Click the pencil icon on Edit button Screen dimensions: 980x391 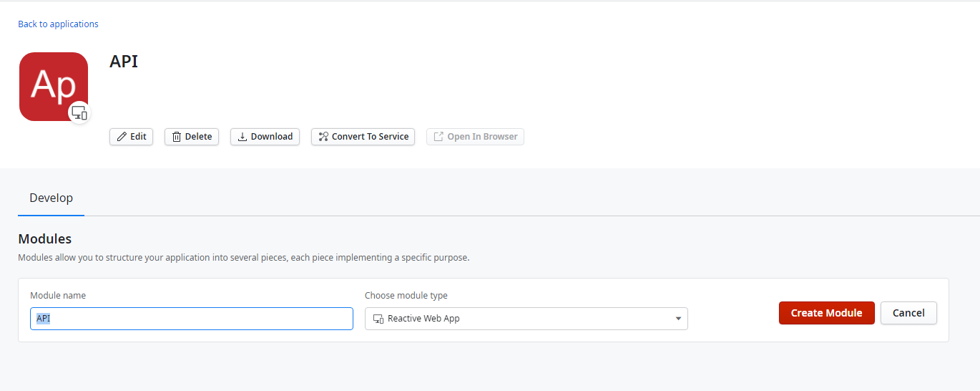(122, 137)
